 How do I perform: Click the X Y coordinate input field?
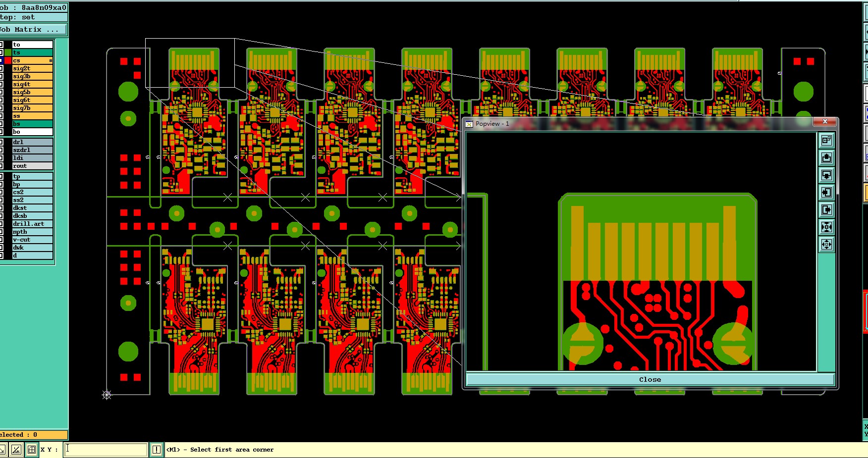pyautogui.click(x=106, y=450)
